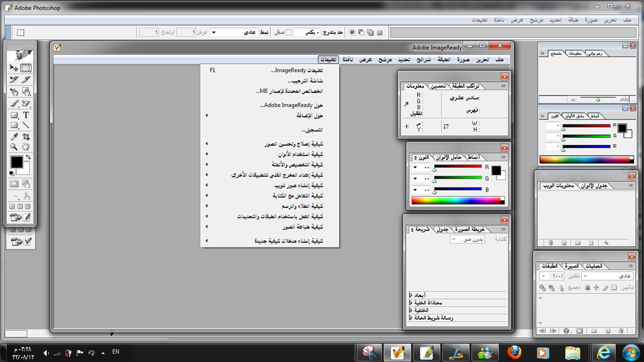Choose the Eraser tool in toolbox
This screenshot has width=644, height=362.
click(x=26, y=104)
